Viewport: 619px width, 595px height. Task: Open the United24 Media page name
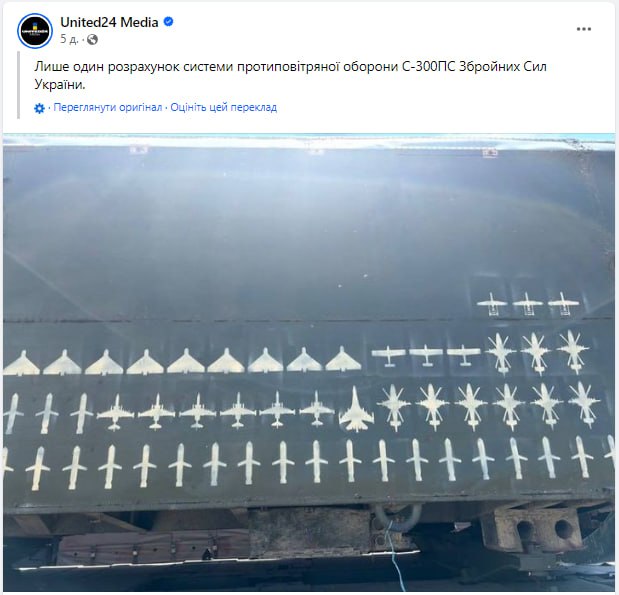click(x=109, y=22)
